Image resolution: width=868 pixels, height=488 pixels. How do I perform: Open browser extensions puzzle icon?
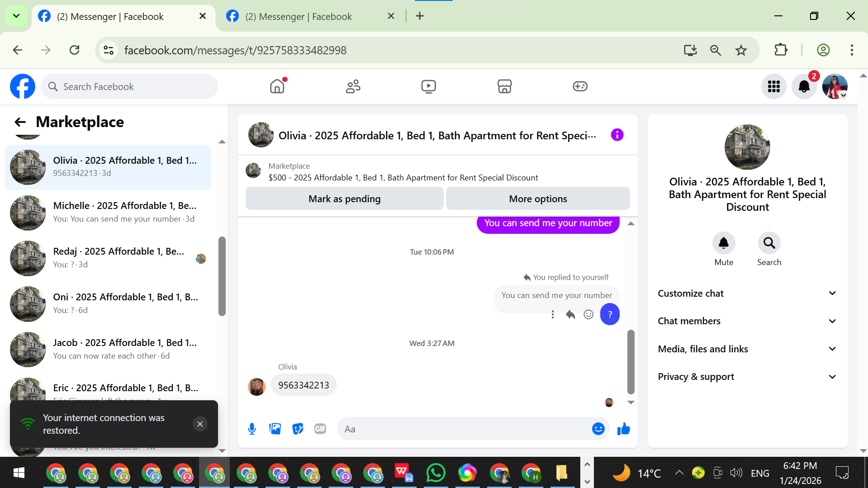781,50
